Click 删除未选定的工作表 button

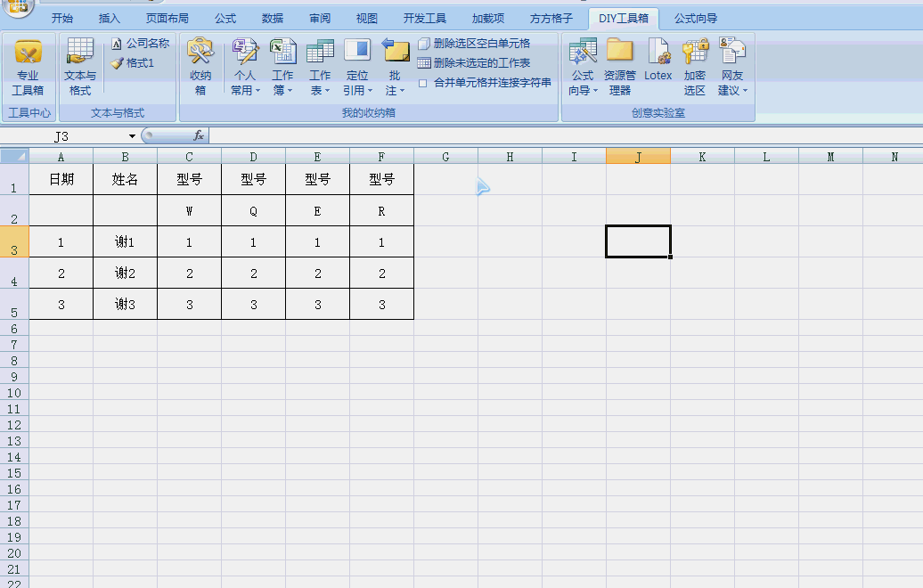473,63
